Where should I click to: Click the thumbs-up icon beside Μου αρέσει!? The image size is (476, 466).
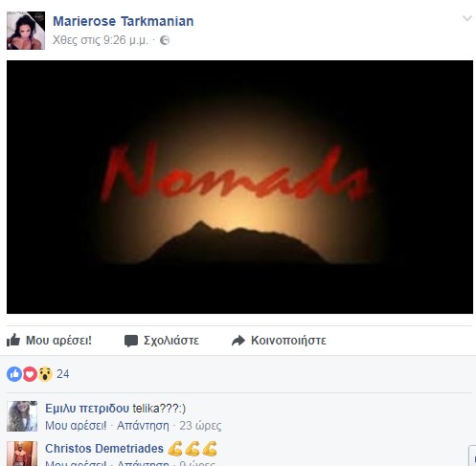coord(13,340)
